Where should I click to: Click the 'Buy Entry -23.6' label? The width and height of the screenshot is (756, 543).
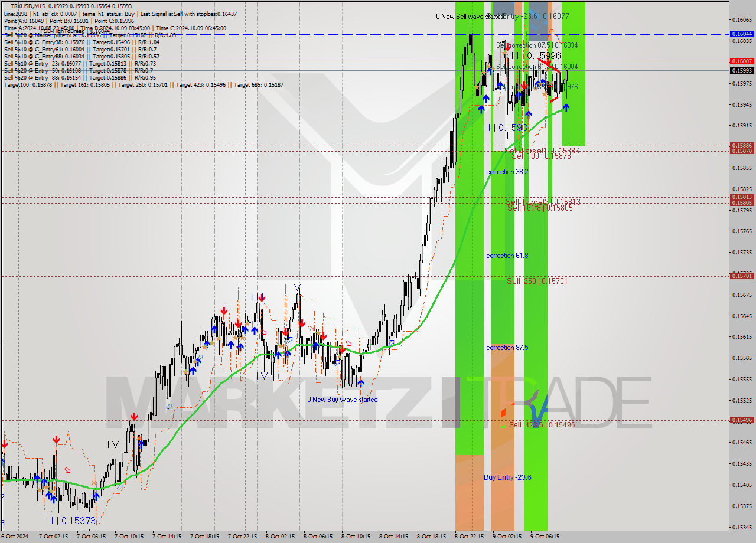507,477
